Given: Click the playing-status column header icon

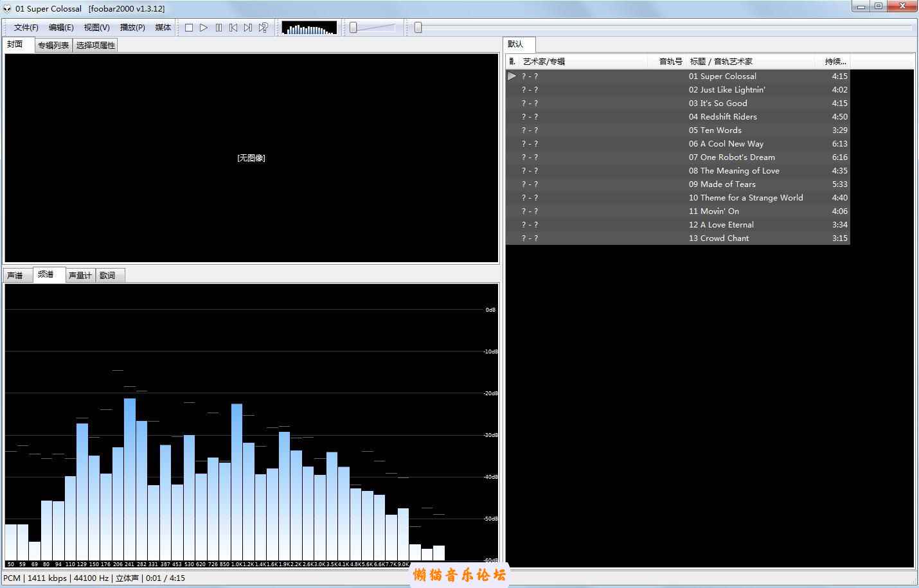Looking at the screenshot, I should click(512, 62).
